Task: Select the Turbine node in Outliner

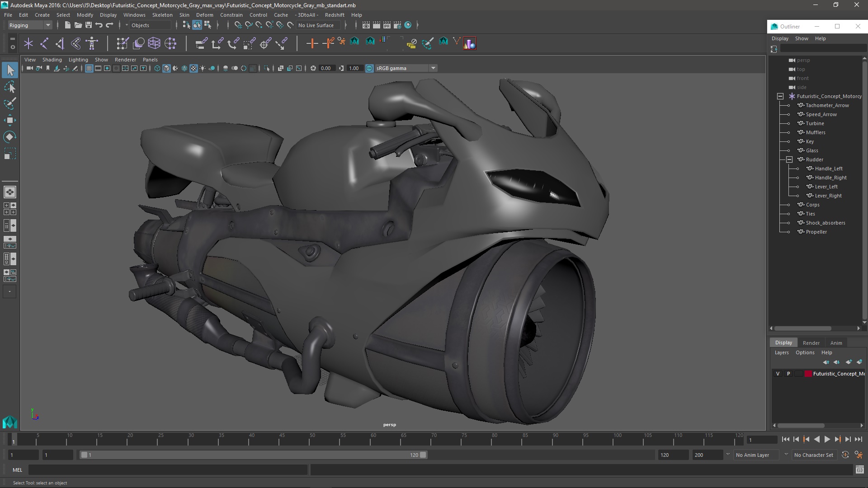Action: coord(815,123)
